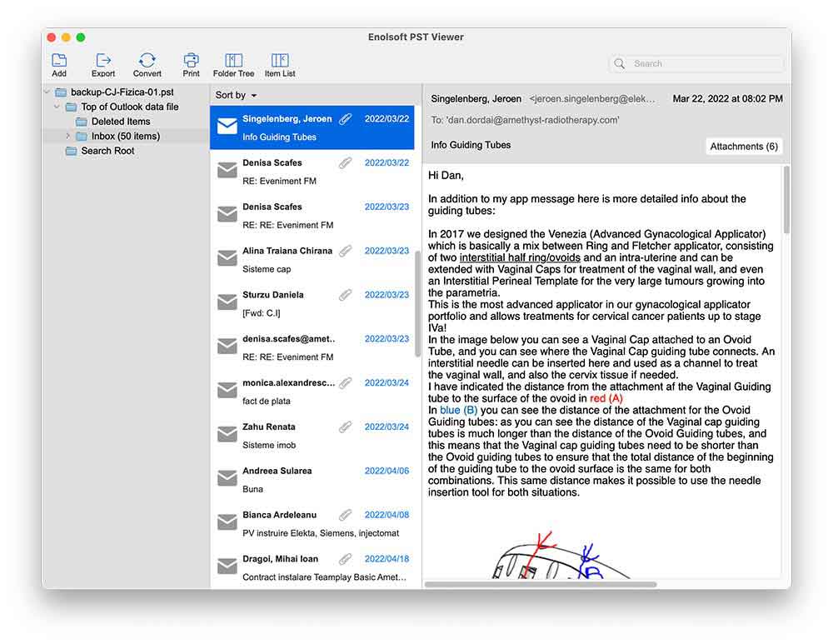Select the Deleted Items folder
833x644 pixels.
(120, 122)
